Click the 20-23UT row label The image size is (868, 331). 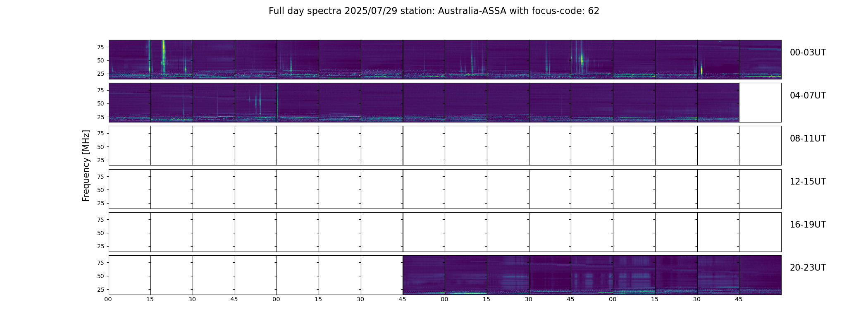tap(808, 268)
